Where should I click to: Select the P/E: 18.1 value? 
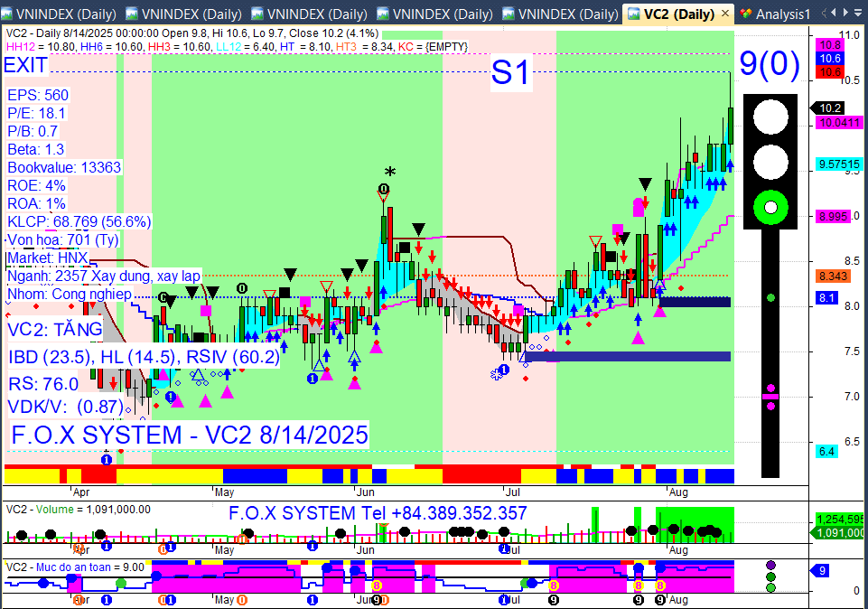pyautogui.click(x=36, y=114)
